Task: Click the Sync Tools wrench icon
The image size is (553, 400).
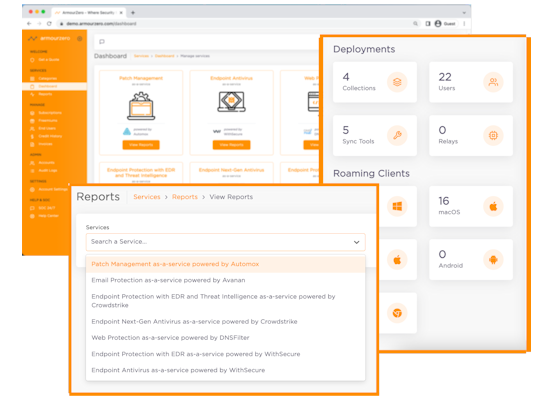Action: [397, 135]
